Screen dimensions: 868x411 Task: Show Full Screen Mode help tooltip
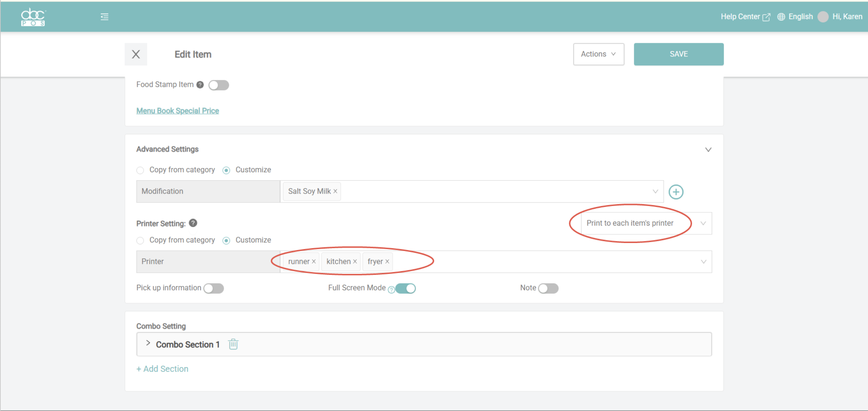[391, 290]
